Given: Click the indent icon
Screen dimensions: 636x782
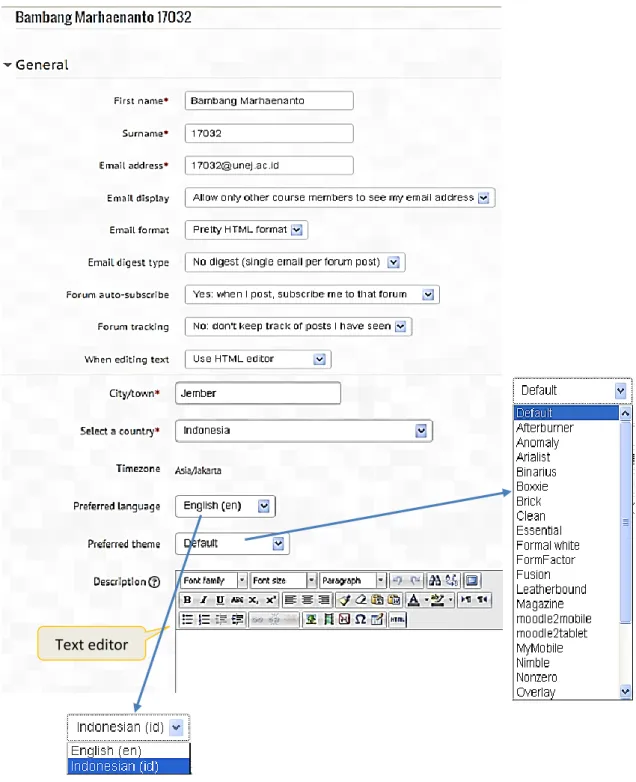Looking at the screenshot, I should 237,619.
